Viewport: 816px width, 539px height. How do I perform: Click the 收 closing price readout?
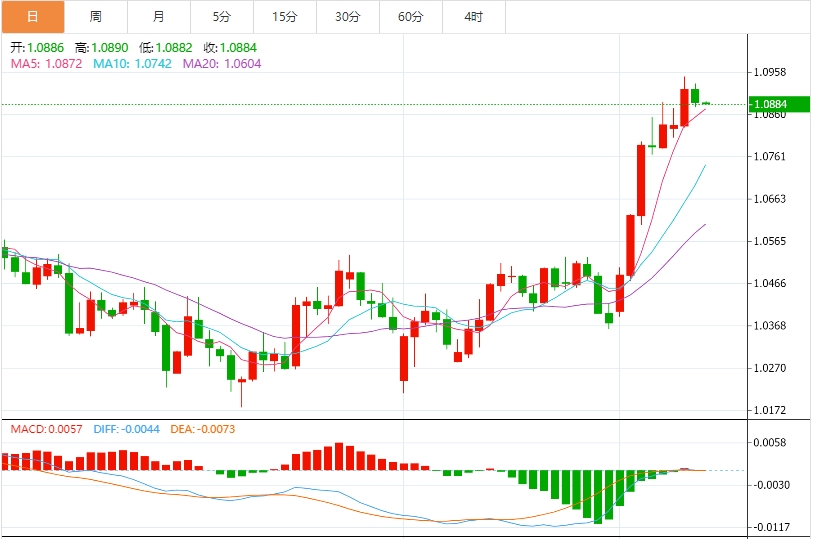point(230,47)
